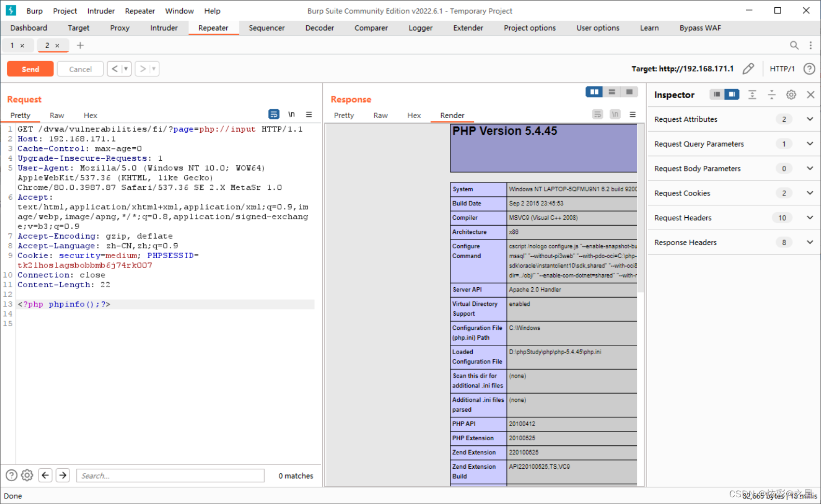
Task: Click the HTTP/1 protocol label
Action: 782,68
